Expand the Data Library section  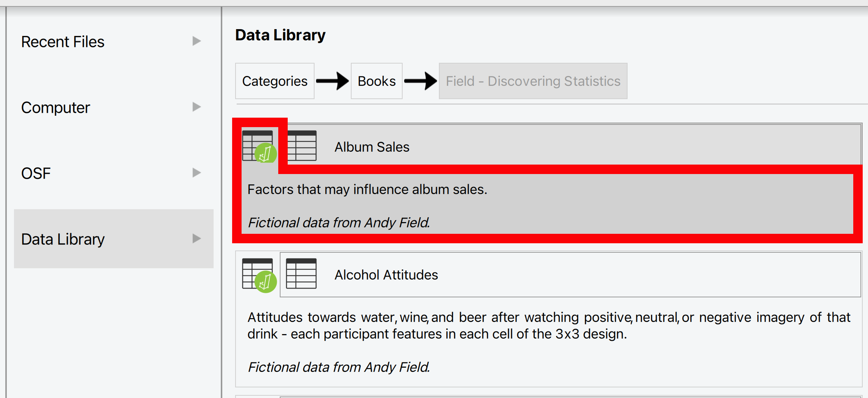[197, 238]
